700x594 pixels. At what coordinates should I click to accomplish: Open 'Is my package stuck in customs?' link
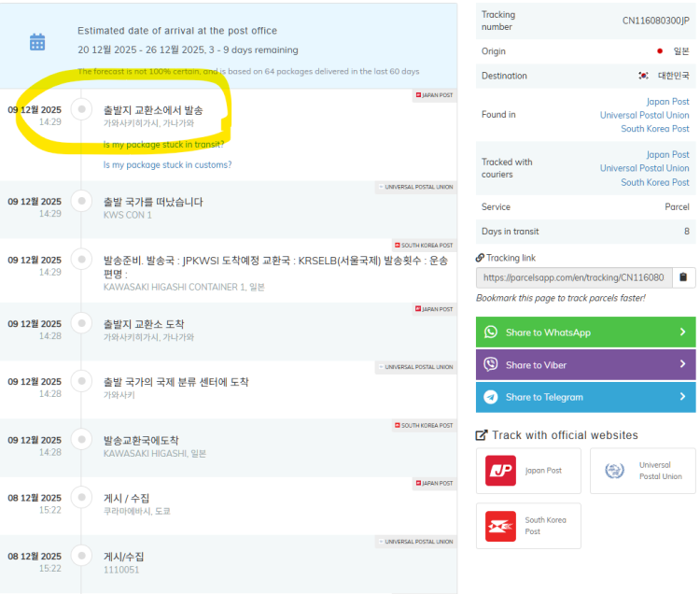point(167,165)
